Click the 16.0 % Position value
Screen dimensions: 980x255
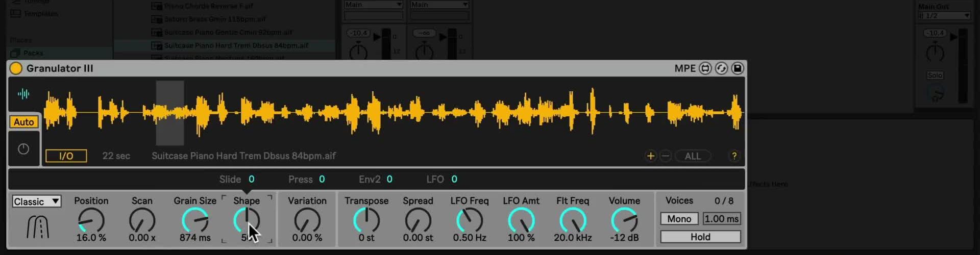(x=91, y=238)
